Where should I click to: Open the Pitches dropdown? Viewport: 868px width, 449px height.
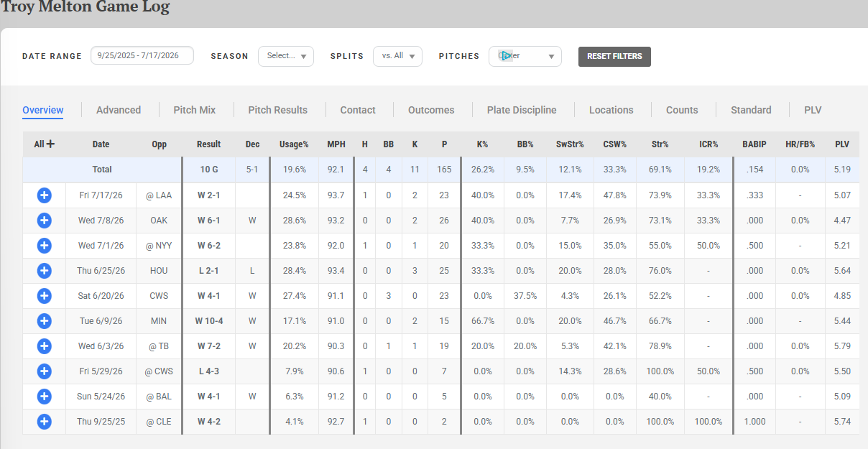tap(525, 56)
